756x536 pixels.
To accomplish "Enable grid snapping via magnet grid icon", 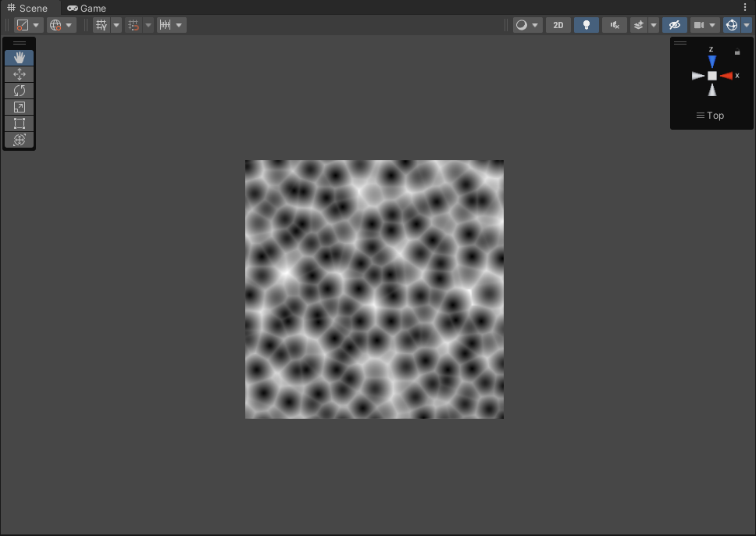I will [134, 24].
